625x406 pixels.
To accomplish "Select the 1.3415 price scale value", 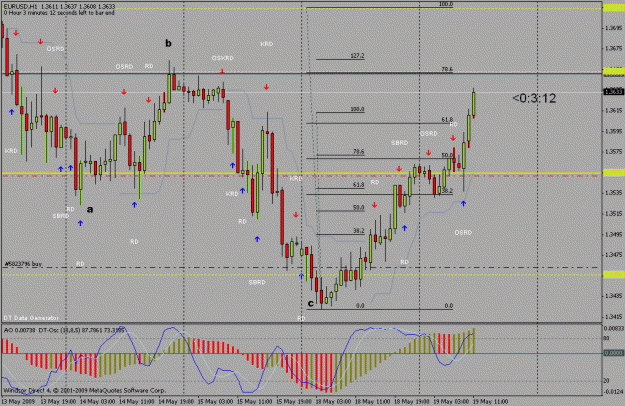I will pos(613,317).
